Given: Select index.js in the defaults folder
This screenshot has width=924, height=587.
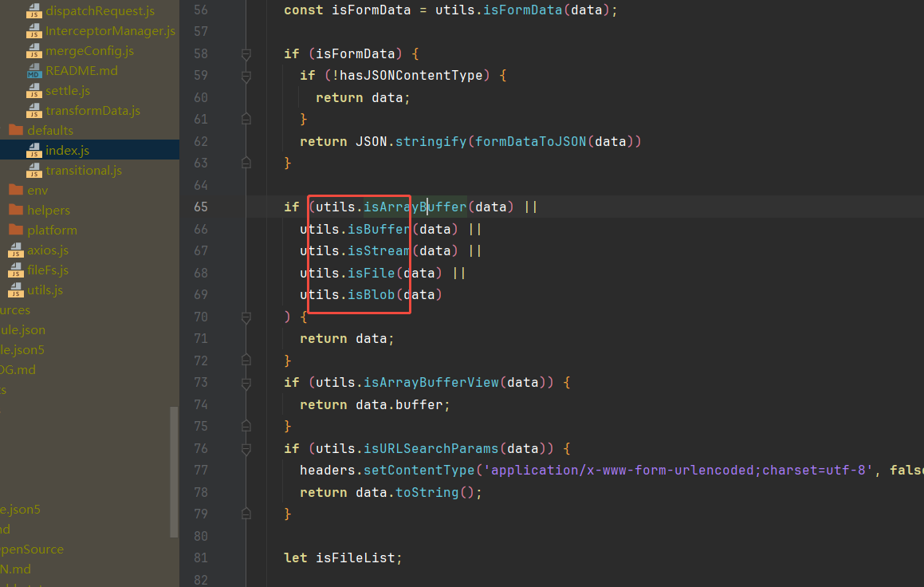Looking at the screenshot, I should 67,151.
